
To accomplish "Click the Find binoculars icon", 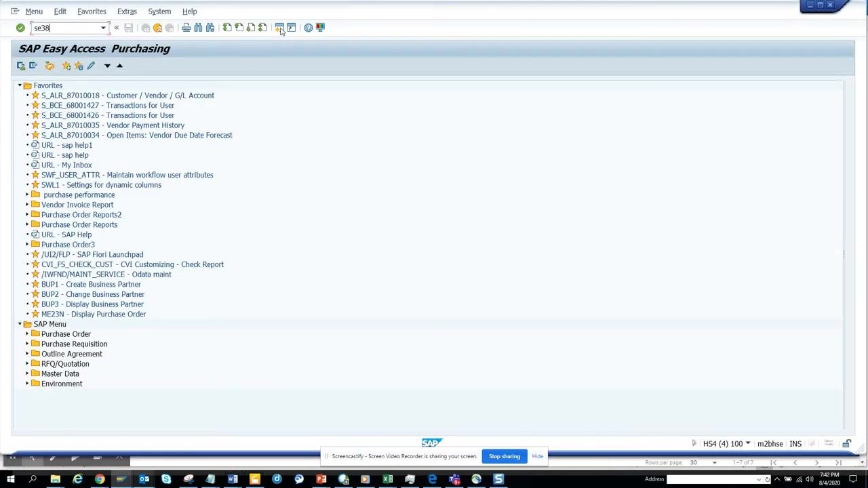I will point(198,28).
